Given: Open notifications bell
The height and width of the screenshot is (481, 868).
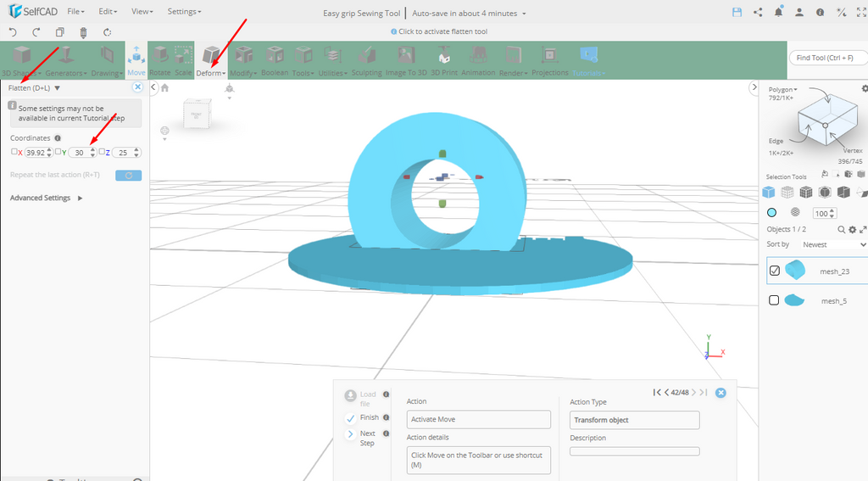Looking at the screenshot, I should click(x=778, y=12).
